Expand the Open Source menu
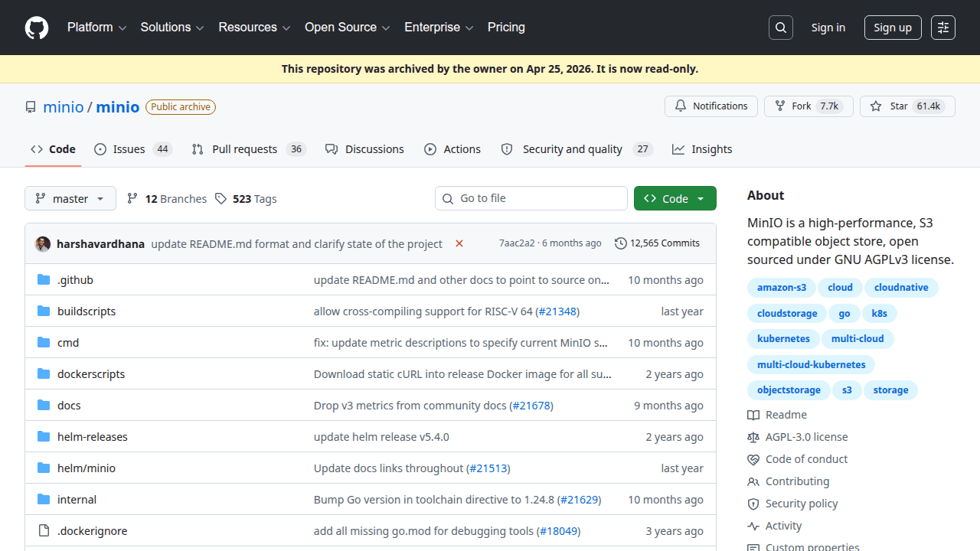 pyautogui.click(x=348, y=28)
